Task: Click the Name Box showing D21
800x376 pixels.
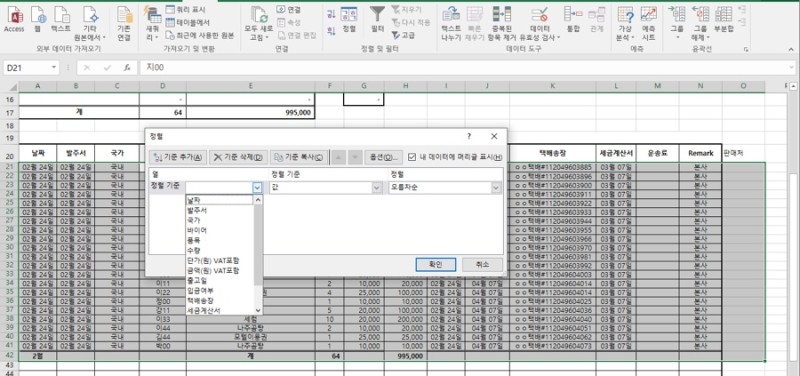Action: coord(27,67)
